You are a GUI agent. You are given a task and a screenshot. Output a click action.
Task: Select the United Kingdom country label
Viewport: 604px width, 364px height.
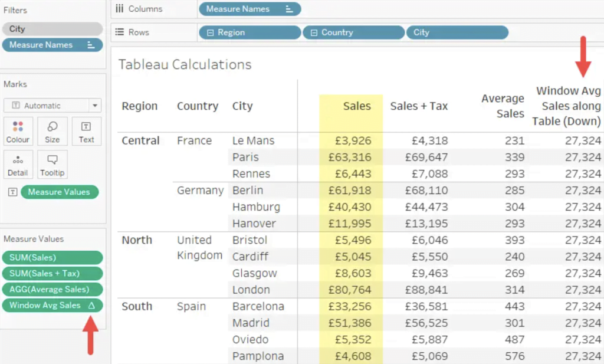(199, 248)
